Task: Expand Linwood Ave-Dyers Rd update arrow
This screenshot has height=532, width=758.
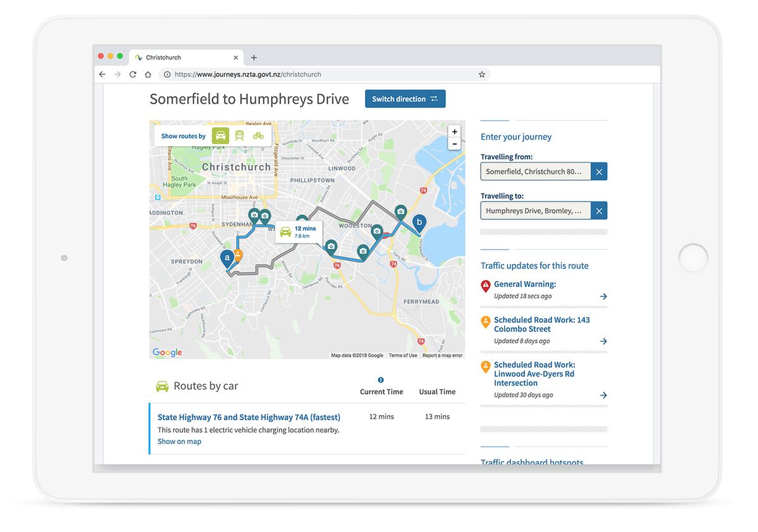Action: click(603, 396)
